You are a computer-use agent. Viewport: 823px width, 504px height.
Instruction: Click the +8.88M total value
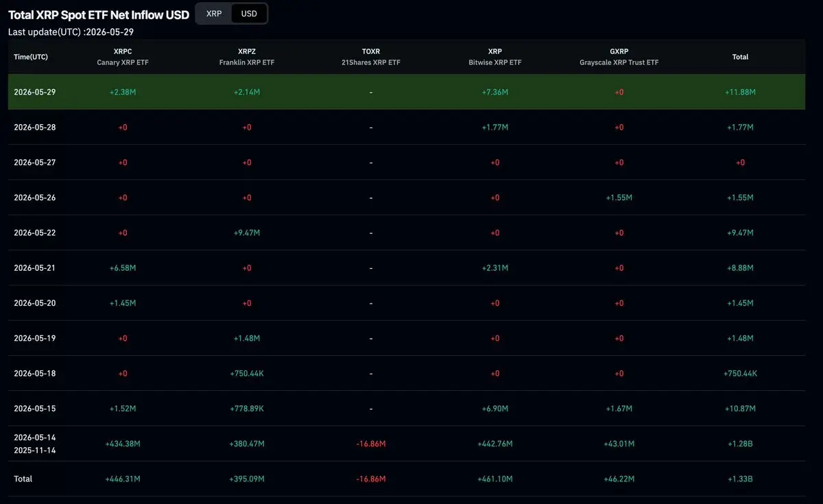[740, 268]
